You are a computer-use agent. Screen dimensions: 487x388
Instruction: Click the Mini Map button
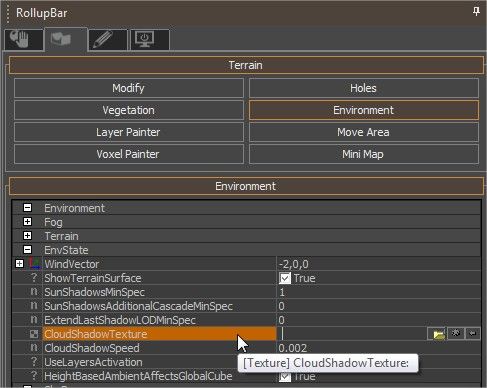point(363,154)
